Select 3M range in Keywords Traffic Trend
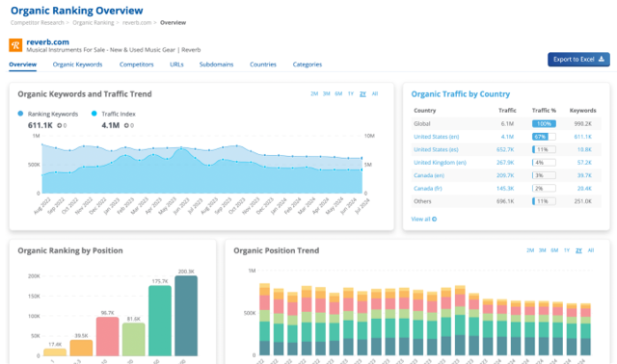The image size is (617, 364). tap(326, 93)
